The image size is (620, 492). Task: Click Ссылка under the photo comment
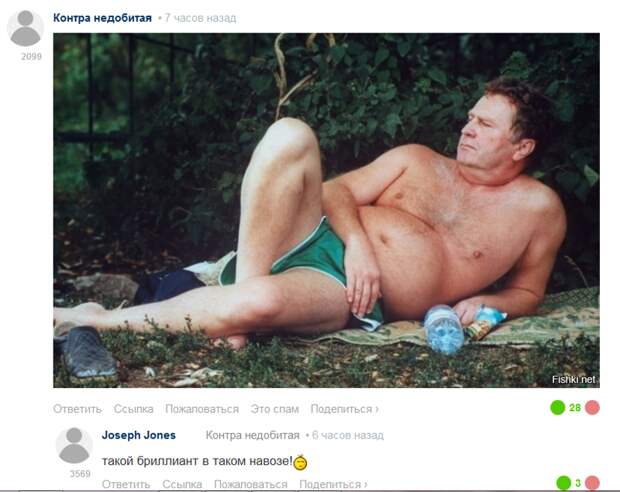click(x=134, y=409)
